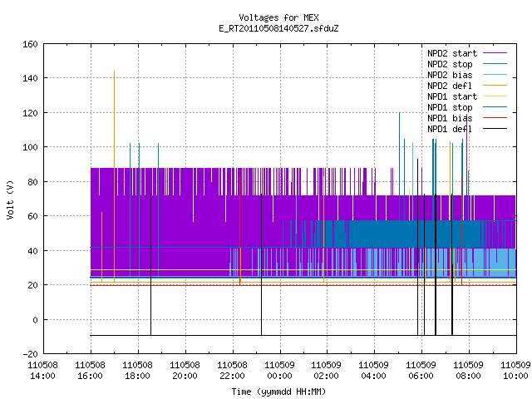The height and width of the screenshot is (399, 532).
Task: Click the 'NPD1 start' legend label
Action: coord(452,96)
